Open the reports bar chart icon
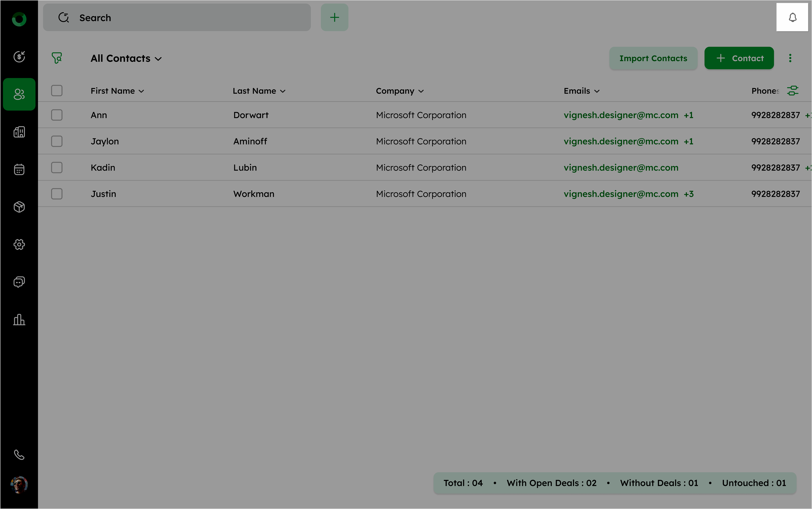The width and height of the screenshot is (812, 509). pyautogui.click(x=19, y=319)
